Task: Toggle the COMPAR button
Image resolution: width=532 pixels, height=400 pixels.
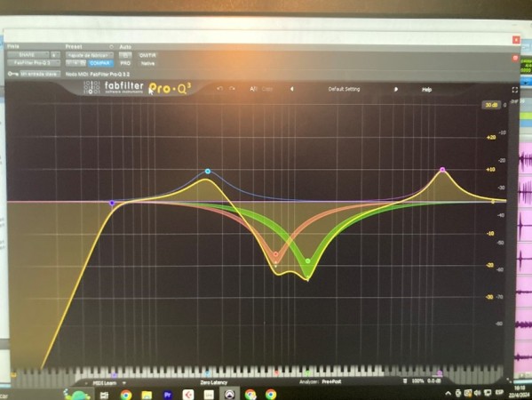Action: [x=99, y=63]
